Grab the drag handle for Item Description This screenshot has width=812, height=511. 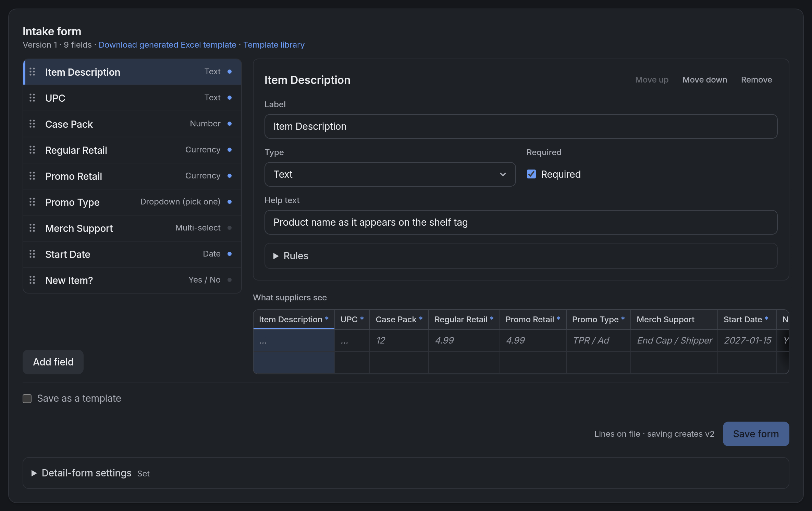pyautogui.click(x=32, y=72)
